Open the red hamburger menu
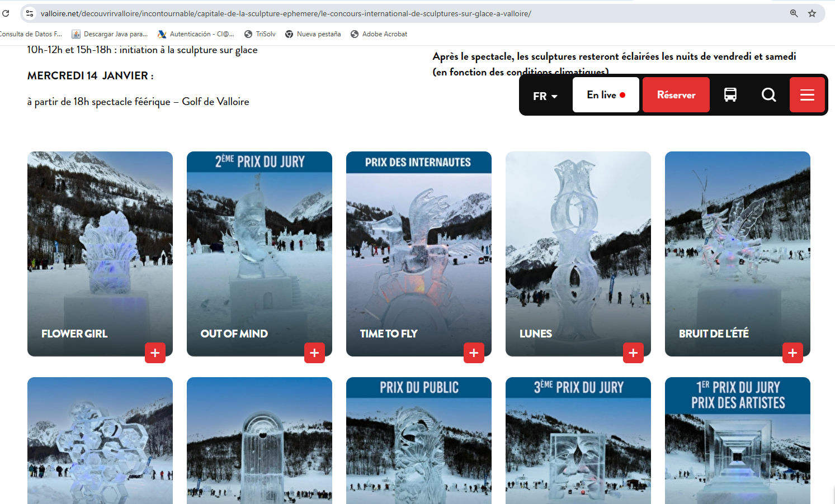The height and width of the screenshot is (504, 835). tap(807, 95)
